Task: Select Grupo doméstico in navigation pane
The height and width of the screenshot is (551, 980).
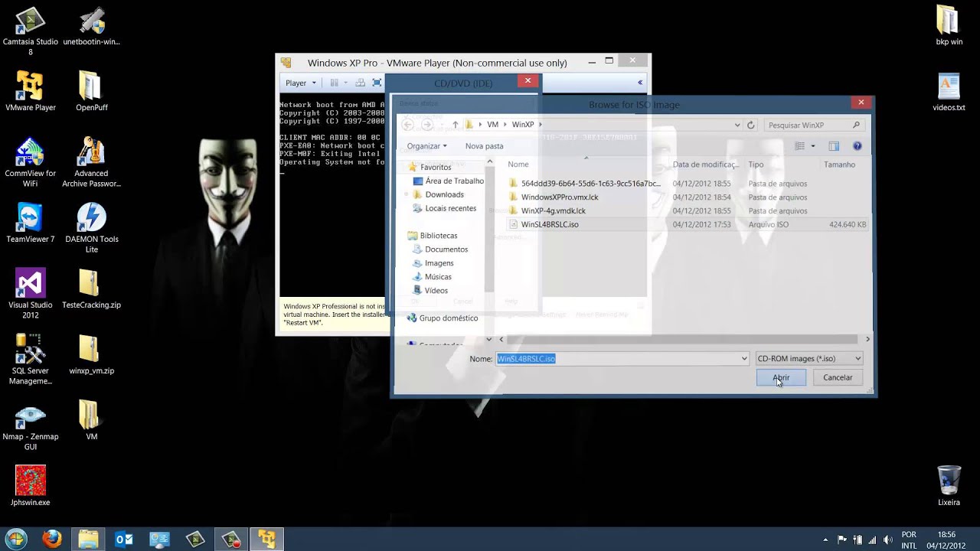Action: (443, 318)
